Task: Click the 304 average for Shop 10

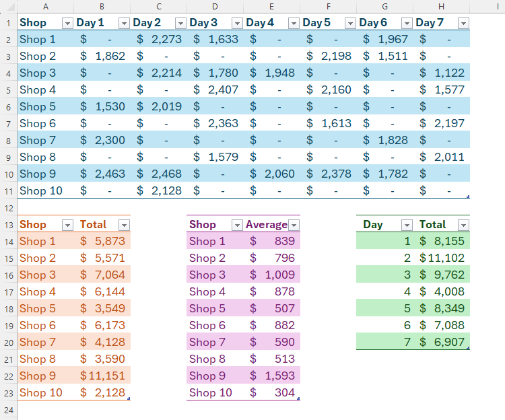Action: click(x=271, y=392)
